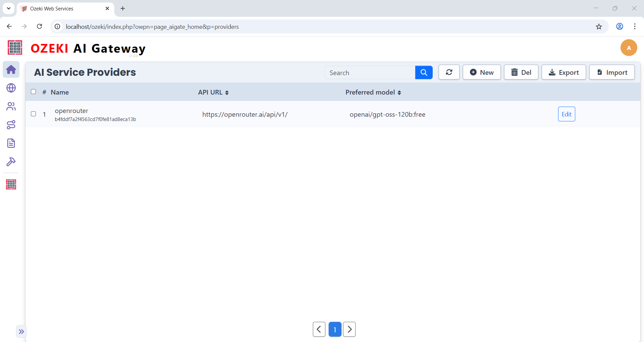The height and width of the screenshot is (342, 644).
Task: Check the openrouter row checkbox
Action: click(34, 114)
